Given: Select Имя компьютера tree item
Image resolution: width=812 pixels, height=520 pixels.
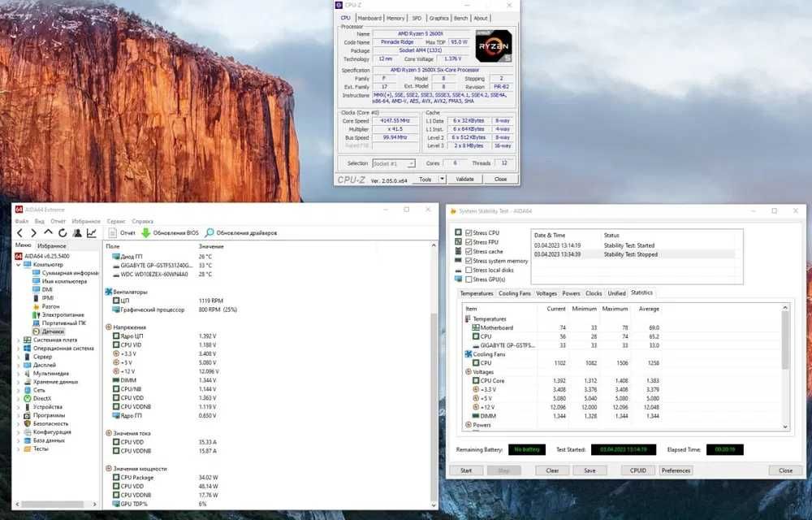Looking at the screenshot, I should [x=59, y=281].
